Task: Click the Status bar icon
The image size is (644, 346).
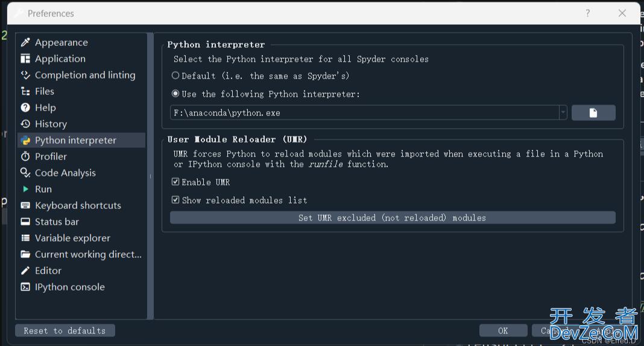Action: [25, 222]
